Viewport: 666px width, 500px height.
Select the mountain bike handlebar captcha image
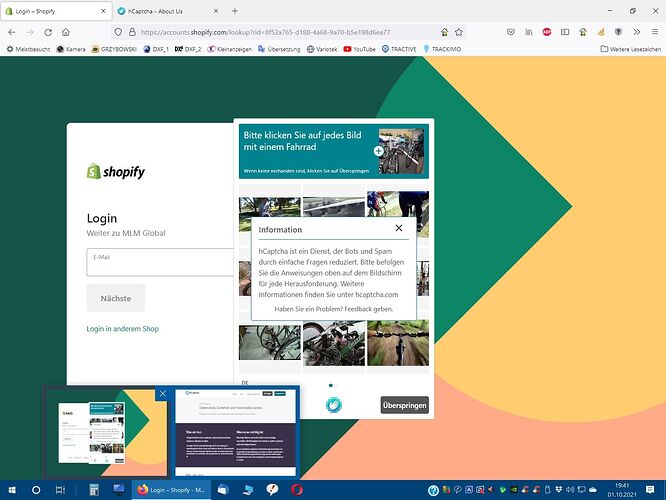[398, 343]
